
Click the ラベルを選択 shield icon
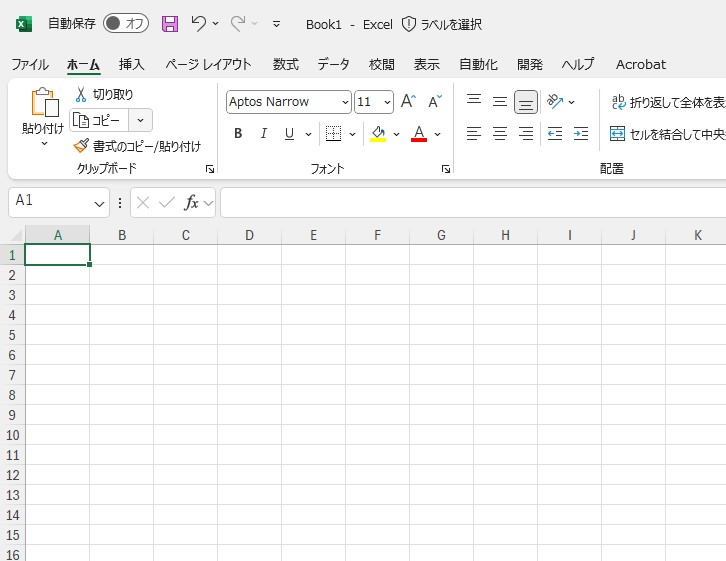(408, 24)
